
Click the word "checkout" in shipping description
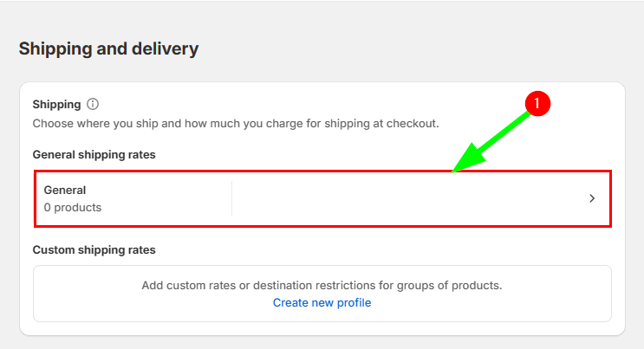pos(411,123)
